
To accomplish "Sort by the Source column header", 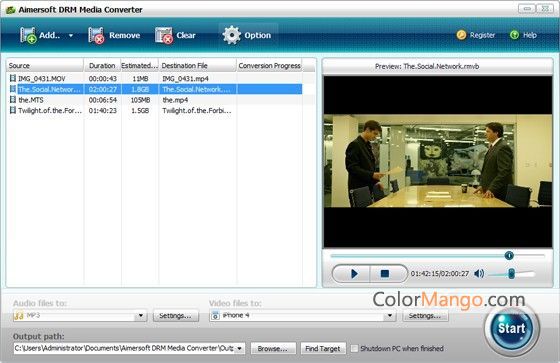I will (45, 66).
